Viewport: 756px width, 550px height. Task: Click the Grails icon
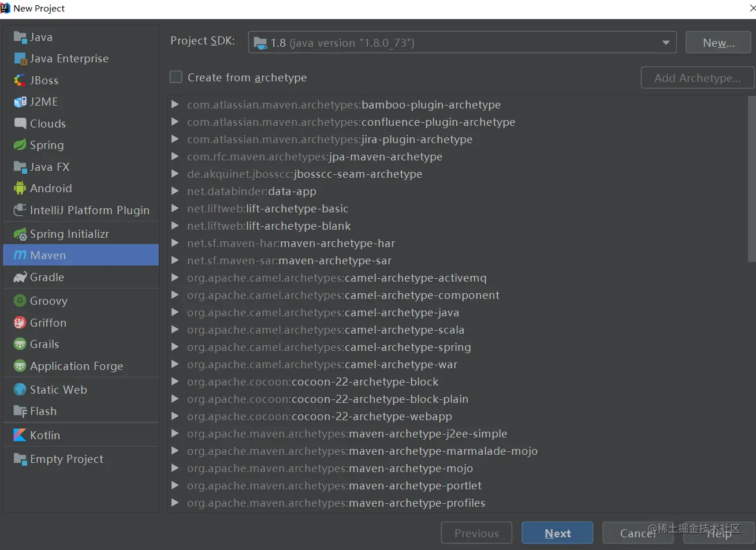(20, 345)
